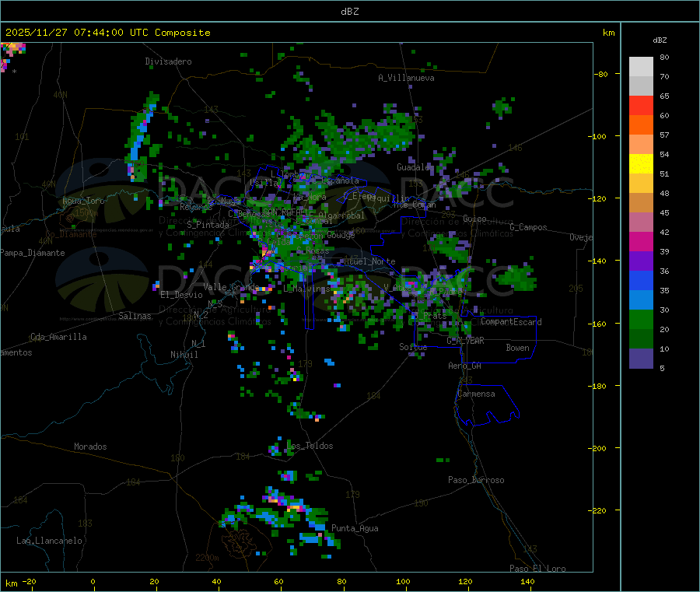Click the slate 5-10 dBZ legend swatch
Screen dimensions: 700x592
pyautogui.click(x=641, y=359)
